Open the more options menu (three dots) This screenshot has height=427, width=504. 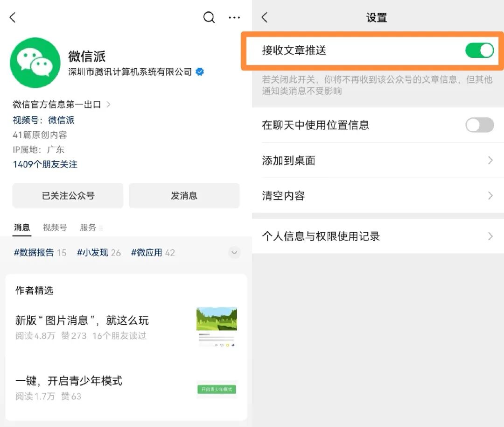coord(235,17)
